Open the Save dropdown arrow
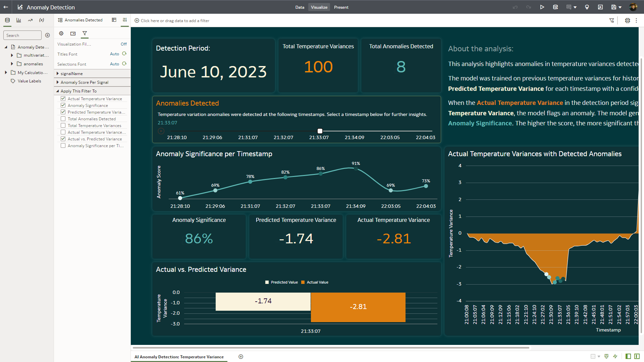 click(x=620, y=7)
